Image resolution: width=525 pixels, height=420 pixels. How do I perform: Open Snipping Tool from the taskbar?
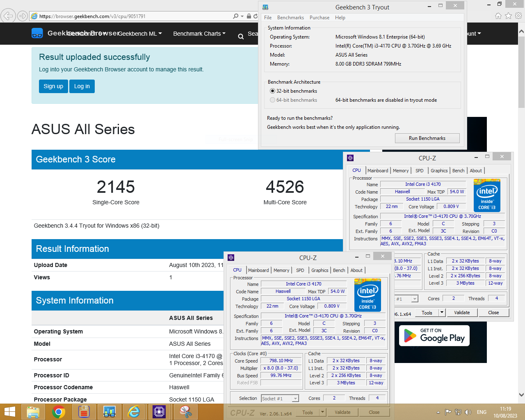(186, 412)
